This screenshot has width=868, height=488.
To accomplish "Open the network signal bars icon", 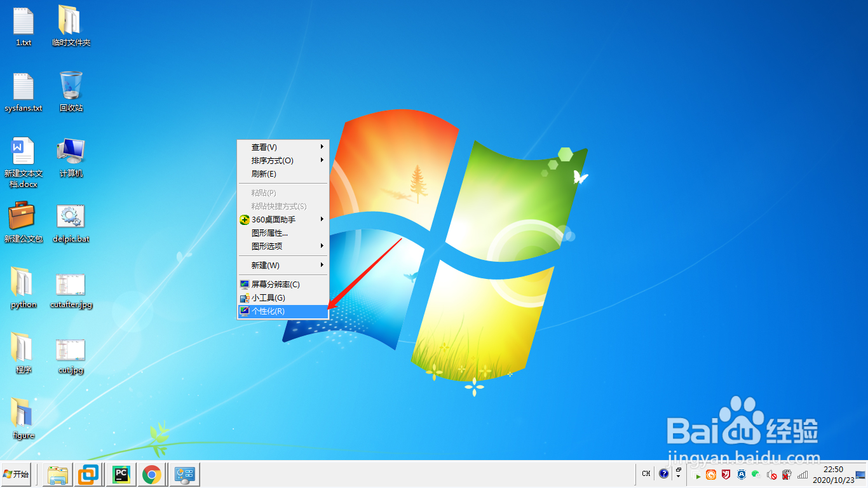I will pos(803,475).
